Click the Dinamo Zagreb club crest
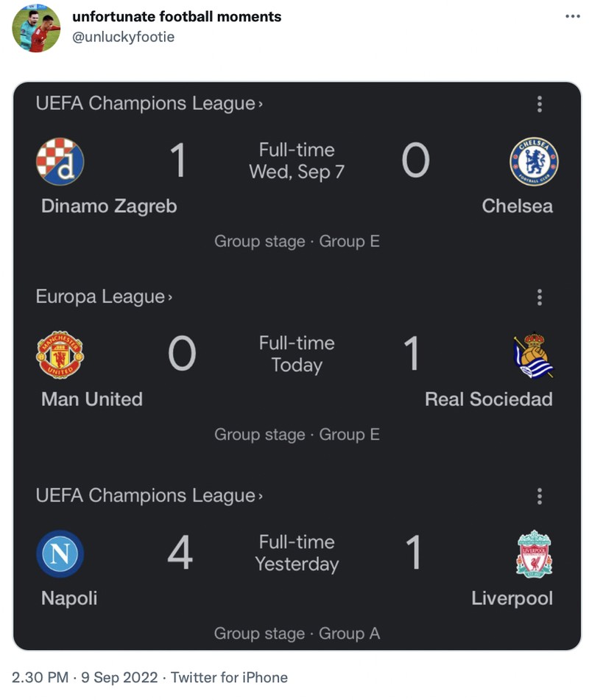 pos(60,161)
